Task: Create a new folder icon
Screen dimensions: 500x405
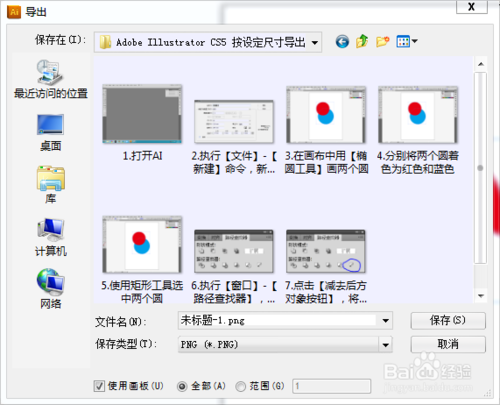Action: point(382,42)
